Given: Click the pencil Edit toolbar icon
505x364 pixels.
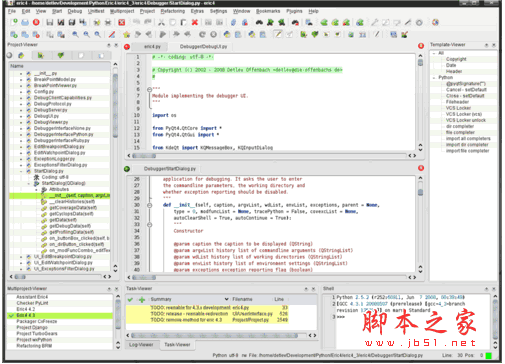Looking at the screenshot, I should 278,34.
